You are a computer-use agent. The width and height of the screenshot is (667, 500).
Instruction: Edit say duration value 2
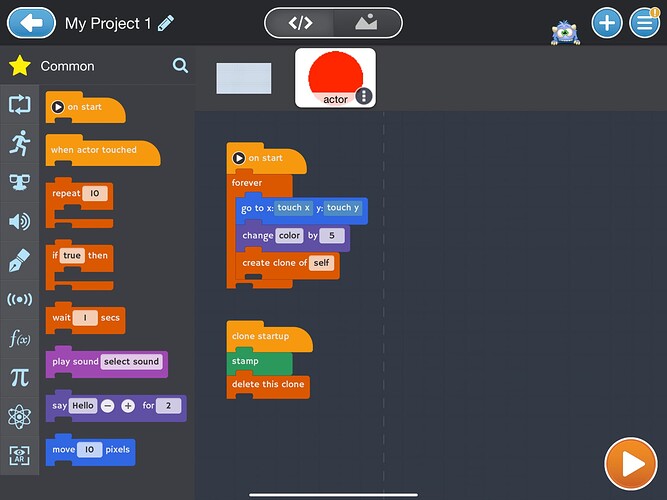click(x=168, y=406)
